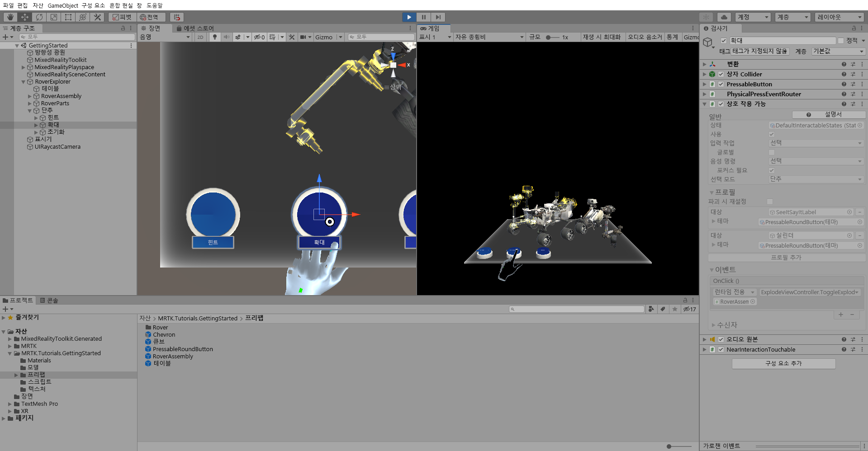Open the 구성 요소 menu
The width and height of the screenshot is (868, 451).
[x=93, y=5]
